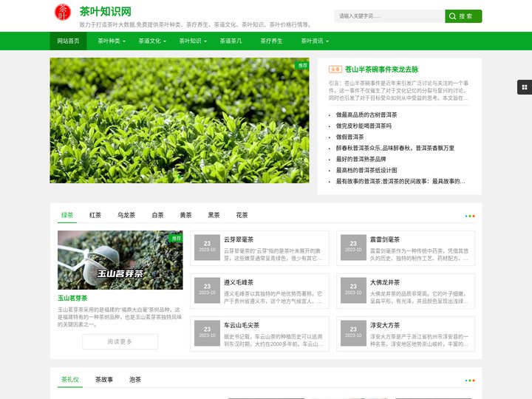Click the date badge beside 大佛龙井茶
The width and height of the screenshot is (532, 399).
click(353, 290)
